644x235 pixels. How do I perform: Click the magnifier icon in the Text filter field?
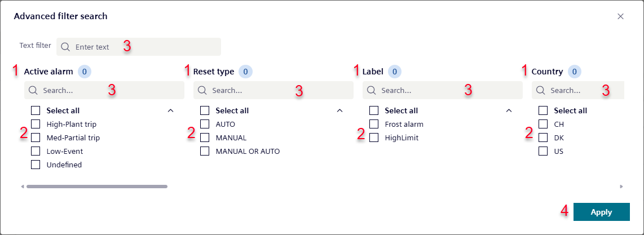click(x=65, y=47)
